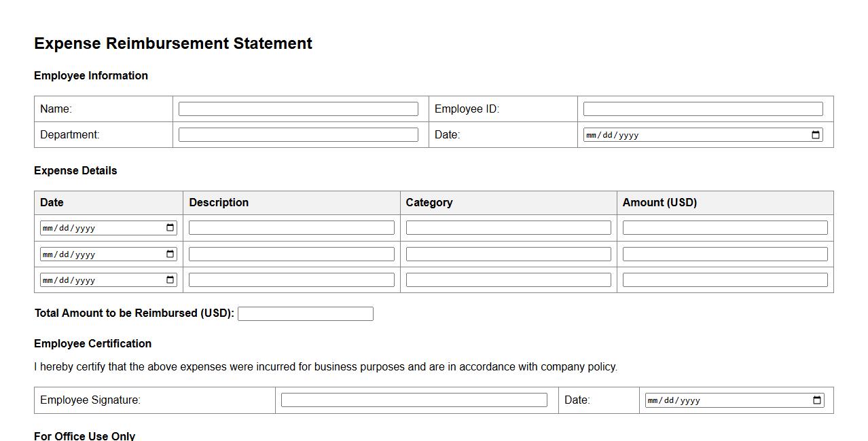Image resolution: width=868 pixels, height=441 pixels.
Task: Focus the Employee ID text box
Action: pos(703,109)
